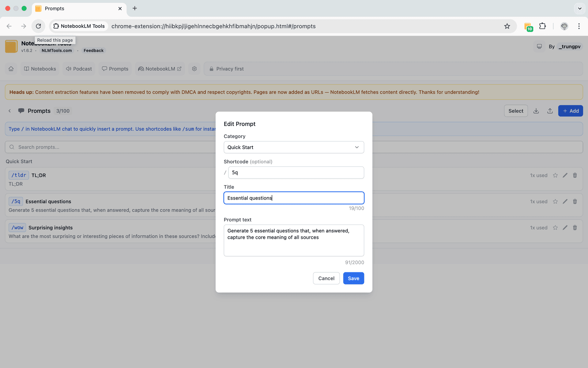Click the back chevron beside Prompts heading
Viewport: 588px width, 368px height.
[x=9, y=111]
